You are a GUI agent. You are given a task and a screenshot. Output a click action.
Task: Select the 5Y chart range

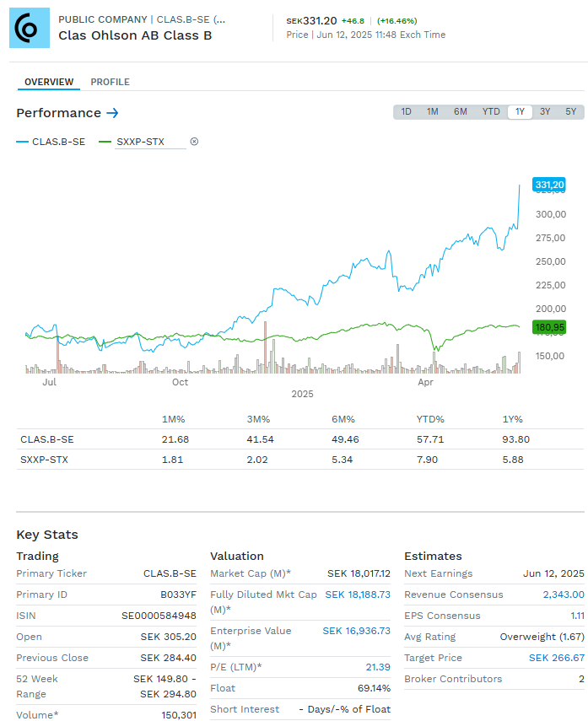coord(570,112)
